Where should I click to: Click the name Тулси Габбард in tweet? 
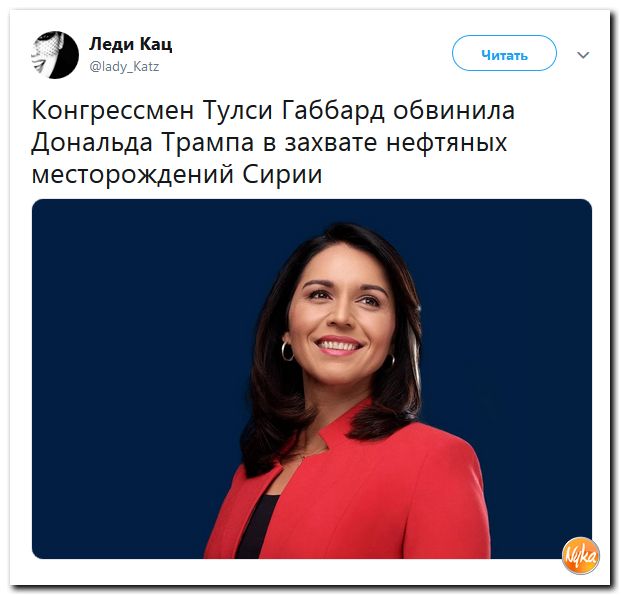[293, 110]
